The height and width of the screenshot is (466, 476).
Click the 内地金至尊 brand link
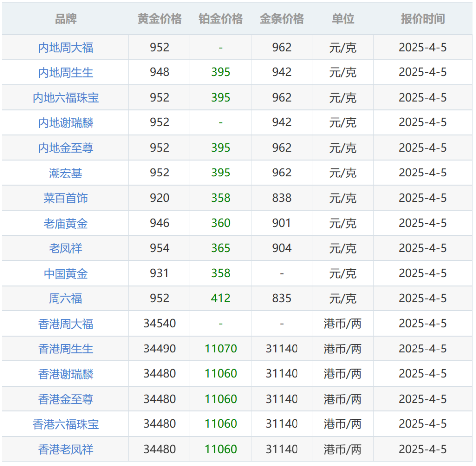(x=65, y=148)
